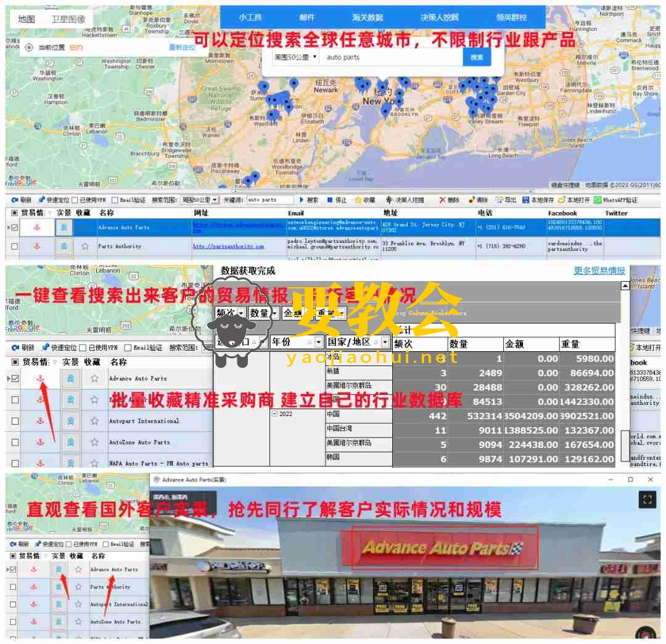
Task: Click the fullscreen icon in the street view window
Action: [647, 500]
